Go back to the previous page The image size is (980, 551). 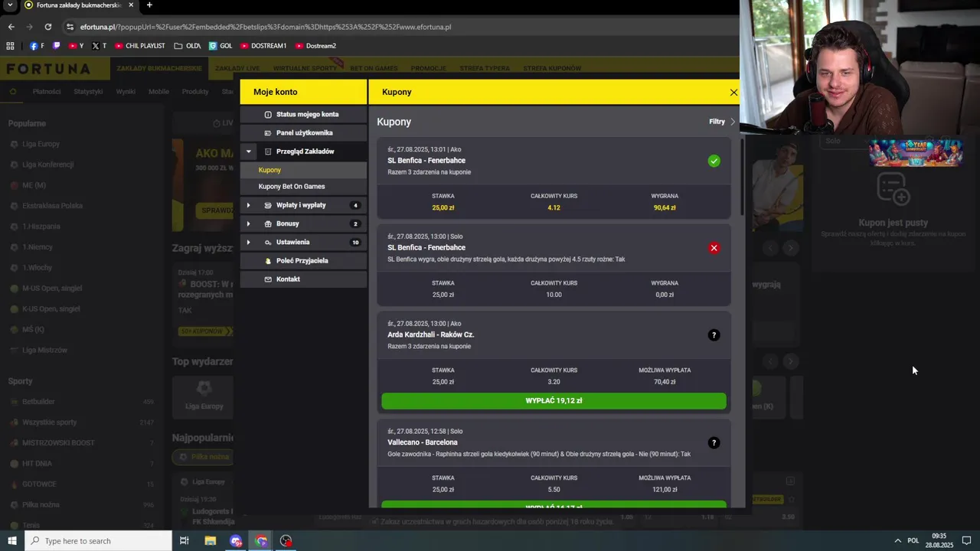pos(11,27)
